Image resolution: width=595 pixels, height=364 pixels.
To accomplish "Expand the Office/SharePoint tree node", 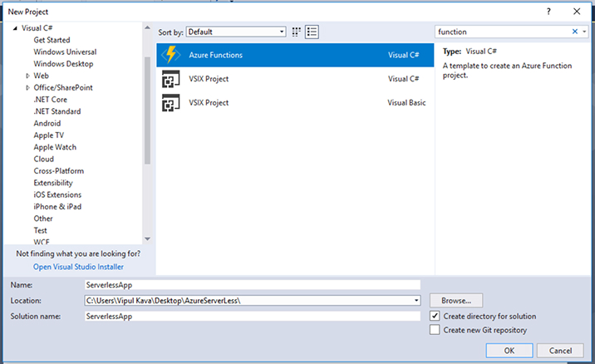I will pos(27,87).
